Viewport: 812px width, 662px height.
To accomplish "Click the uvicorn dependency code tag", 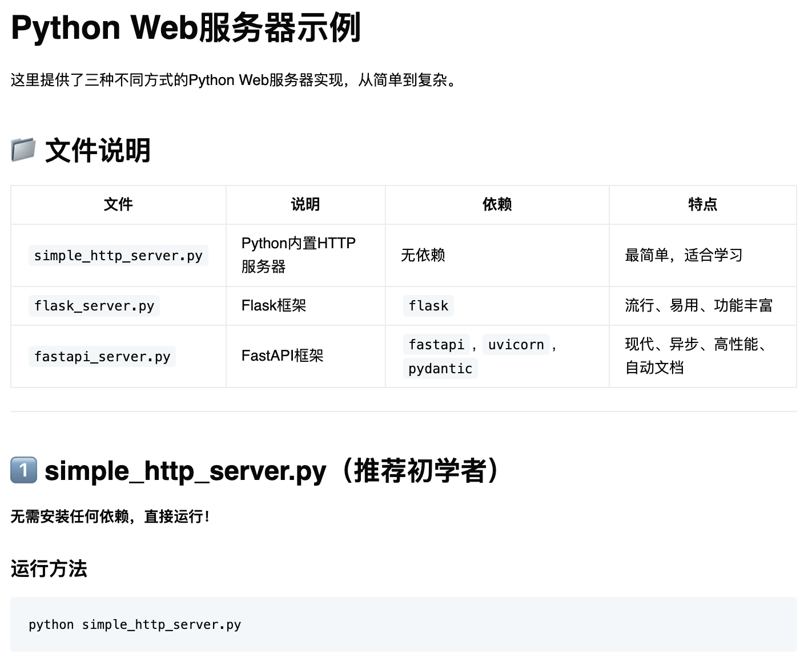I will (516, 345).
